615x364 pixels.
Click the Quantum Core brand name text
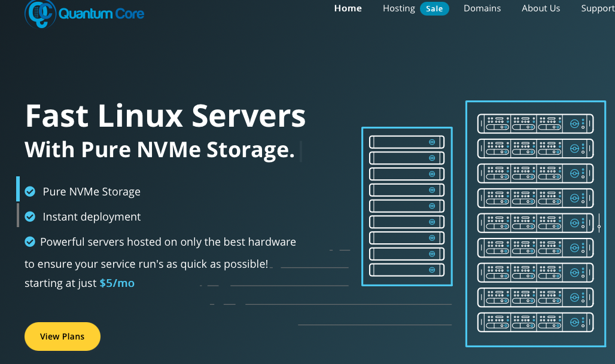point(101,13)
